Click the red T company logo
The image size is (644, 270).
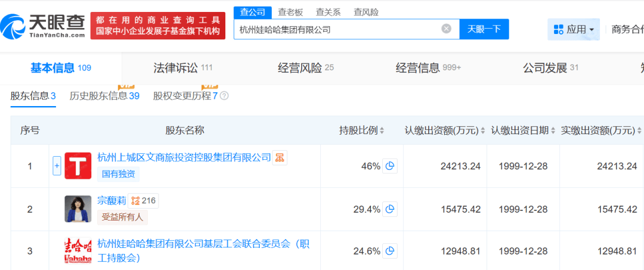point(78,166)
